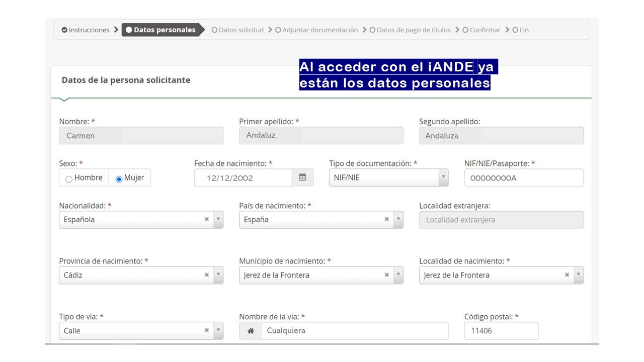Viewport: 644px width, 362px height.
Task: Expand the Nacionalidad dropdown arrow
Action: [218, 219]
